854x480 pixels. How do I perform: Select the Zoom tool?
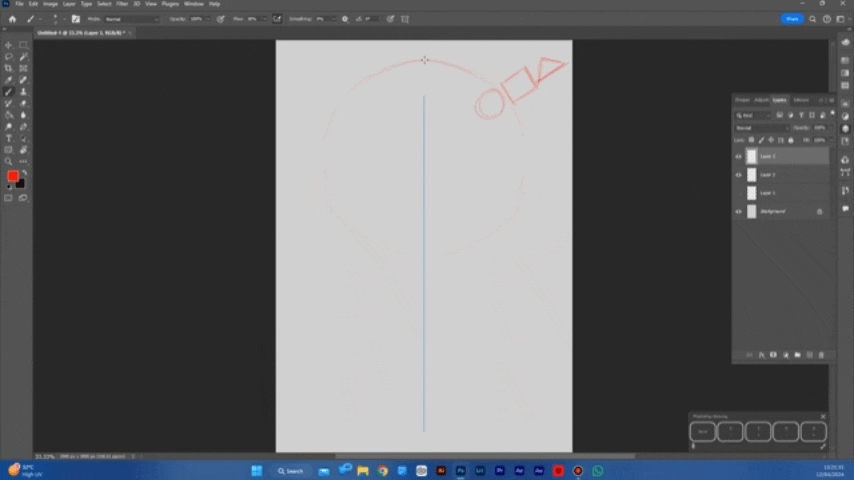pos(9,161)
